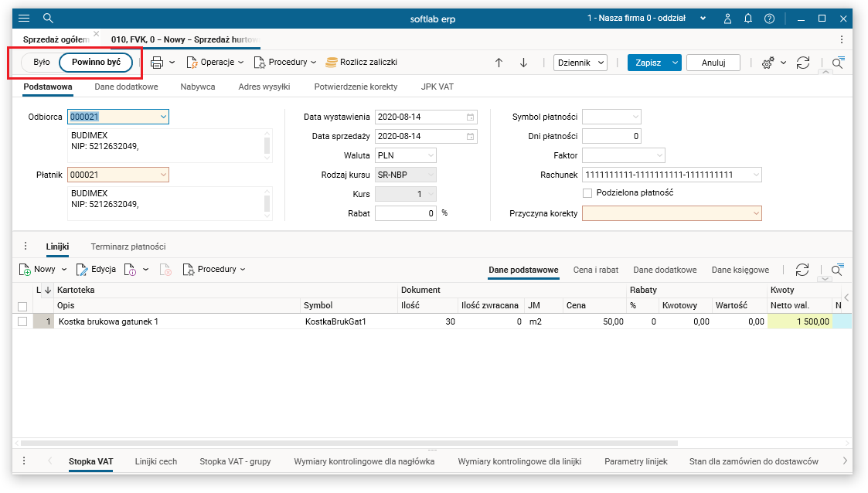Open the Dziennik dropdown
This screenshot has height=493, width=868.
pyautogui.click(x=580, y=63)
